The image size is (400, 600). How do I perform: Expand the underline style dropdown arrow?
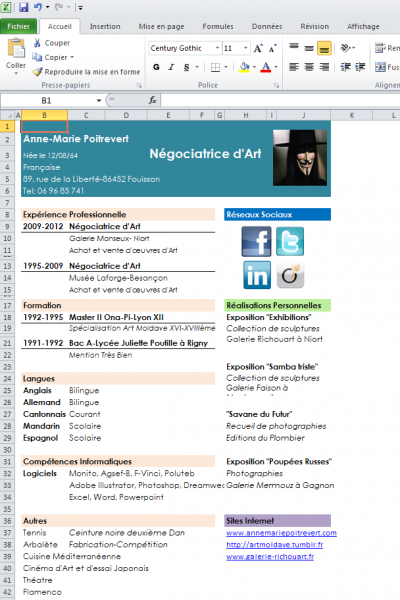pyautogui.click(x=197, y=67)
